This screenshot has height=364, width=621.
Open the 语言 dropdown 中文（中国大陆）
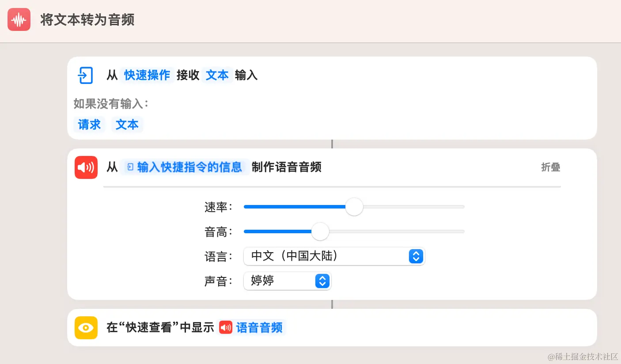(334, 256)
